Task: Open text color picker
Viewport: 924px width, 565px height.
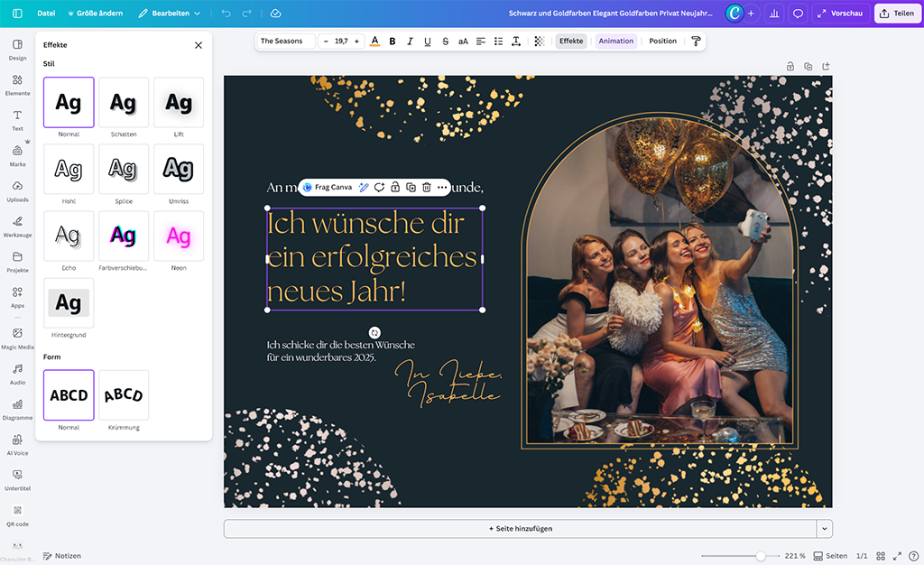Action: 374,42
